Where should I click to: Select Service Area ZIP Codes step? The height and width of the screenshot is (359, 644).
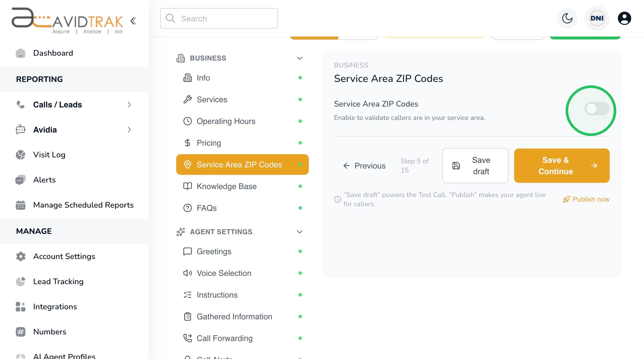(243, 165)
